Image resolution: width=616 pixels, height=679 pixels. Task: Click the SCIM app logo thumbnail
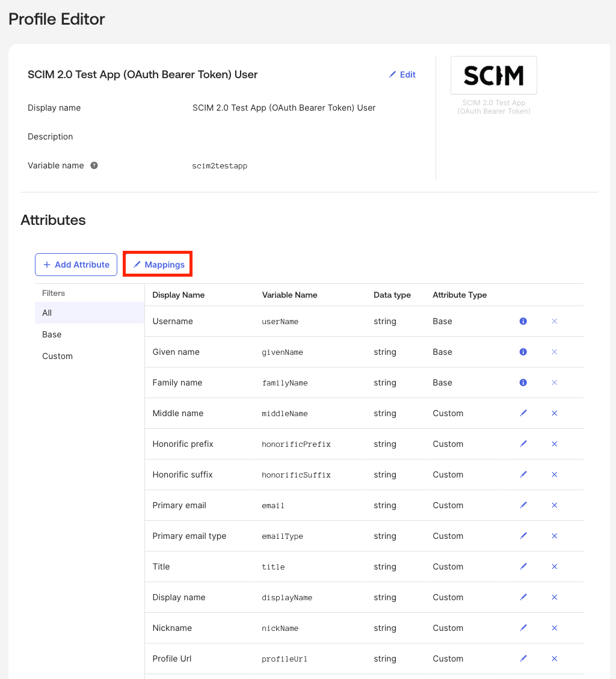494,75
